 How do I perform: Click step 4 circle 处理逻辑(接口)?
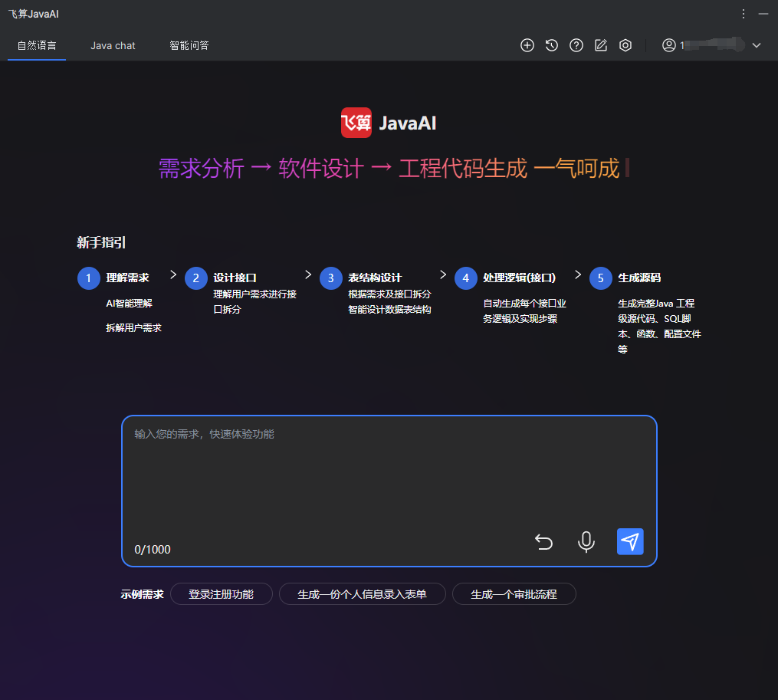pos(466,278)
